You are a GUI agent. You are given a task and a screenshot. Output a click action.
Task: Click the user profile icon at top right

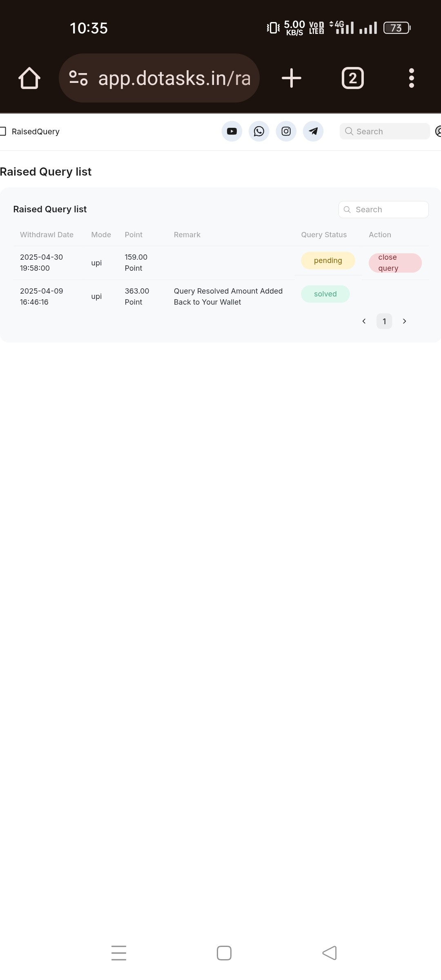pos(438,131)
